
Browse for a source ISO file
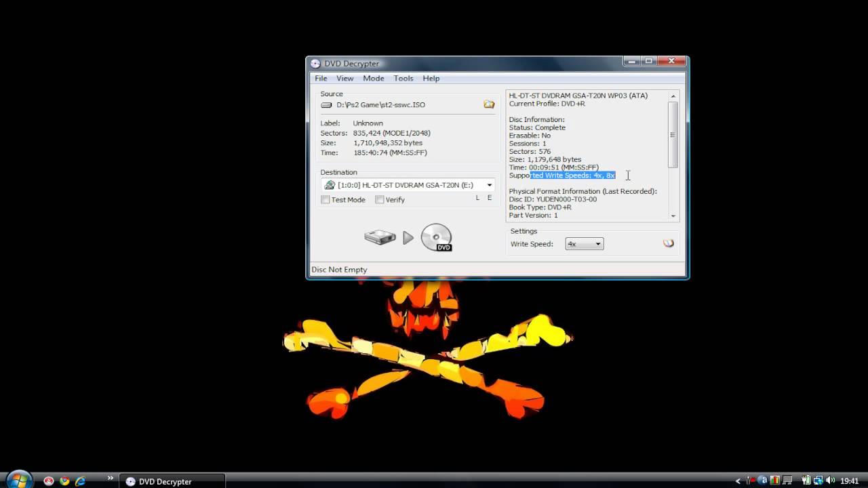tap(489, 104)
